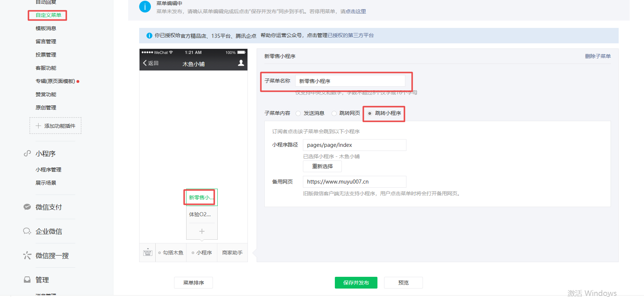Open 专辑(原页面模板) in the sidebar
Viewport: 644px width, 297px height.
click(55, 81)
